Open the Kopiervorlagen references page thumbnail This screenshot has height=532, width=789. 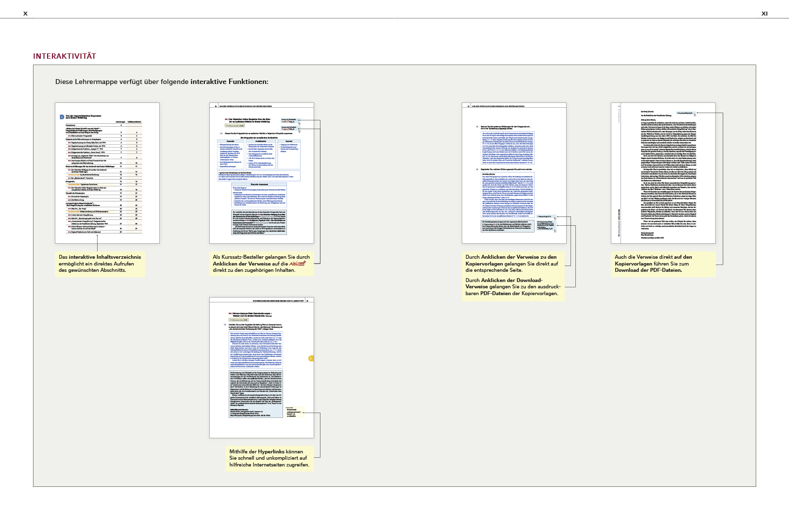pyautogui.click(x=514, y=173)
